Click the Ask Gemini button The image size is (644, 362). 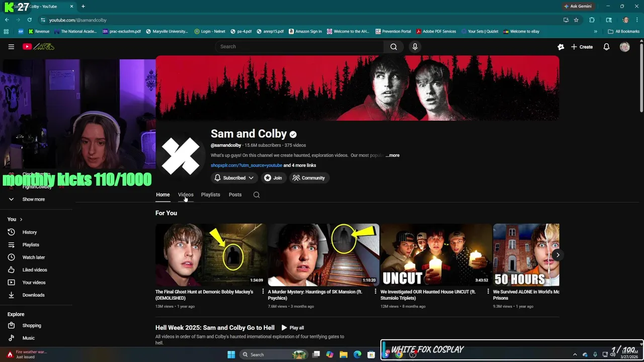pos(578,7)
